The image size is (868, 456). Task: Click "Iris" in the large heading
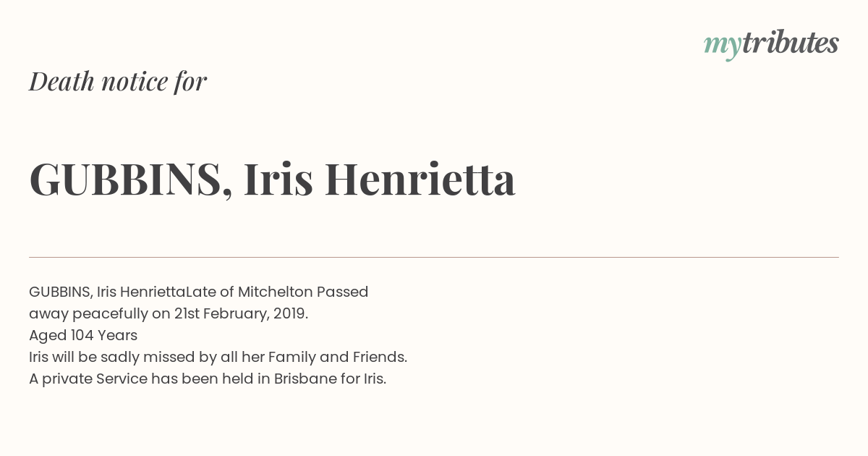click(278, 179)
